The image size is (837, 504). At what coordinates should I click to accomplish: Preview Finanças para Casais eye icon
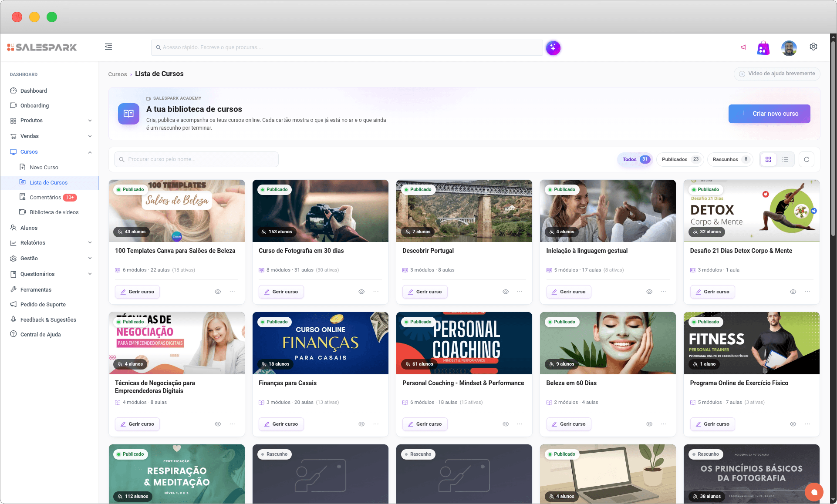(361, 424)
